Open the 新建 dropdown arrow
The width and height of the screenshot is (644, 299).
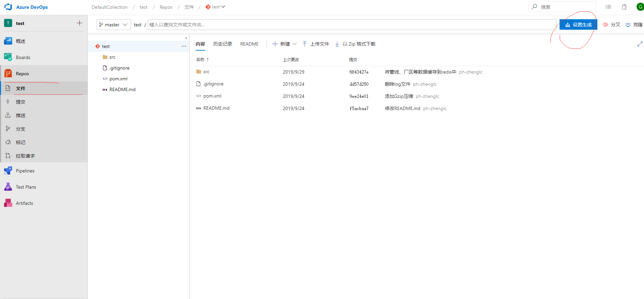(295, 44)
